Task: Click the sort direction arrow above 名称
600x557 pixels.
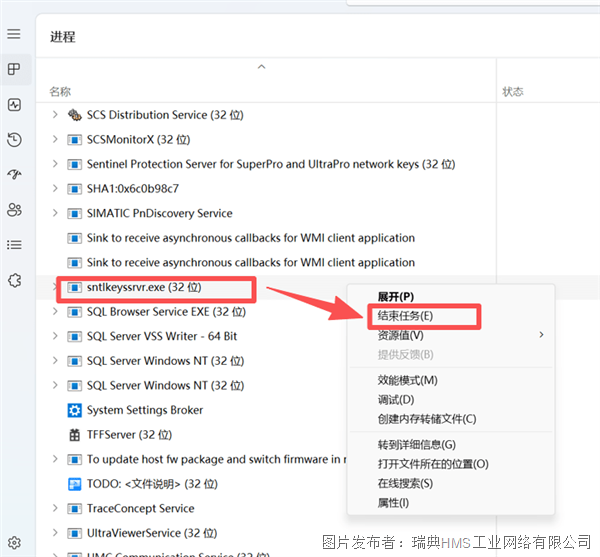Action: pos(262,67)
